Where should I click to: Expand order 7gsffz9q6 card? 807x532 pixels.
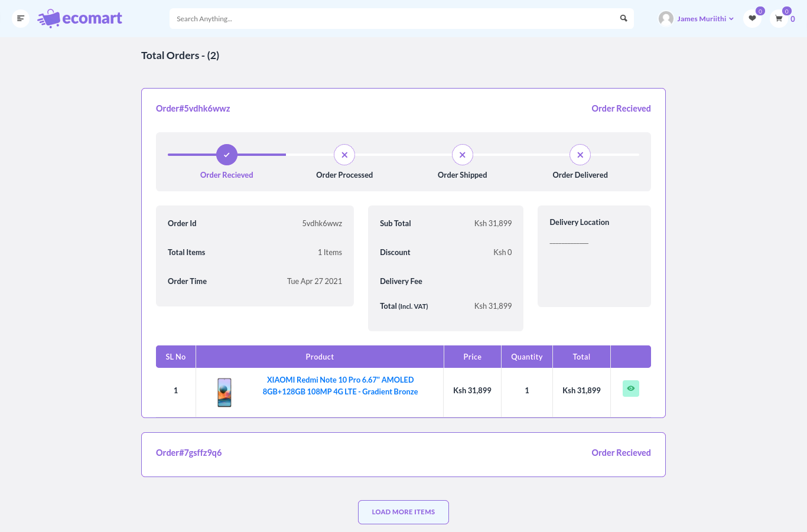[x=403, y=455]
